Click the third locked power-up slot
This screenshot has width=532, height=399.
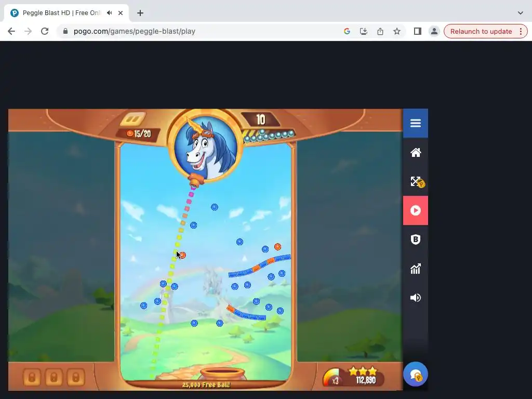click(x=76, y=377)
